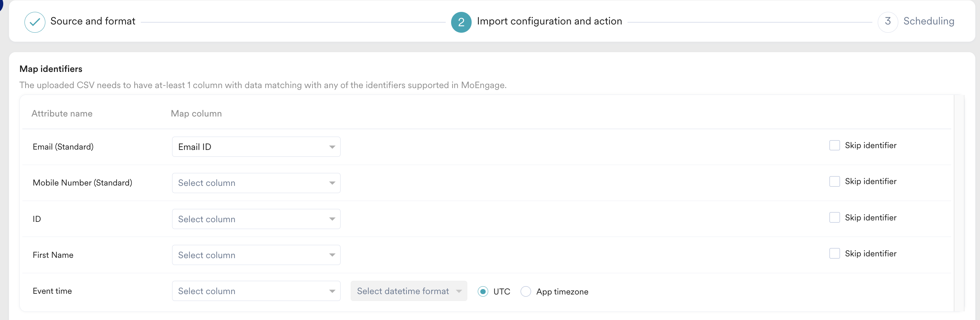This screenshot has width=980, height=320.
Task: Expand the ID Select column dropdown
Action: coord(256,219)
